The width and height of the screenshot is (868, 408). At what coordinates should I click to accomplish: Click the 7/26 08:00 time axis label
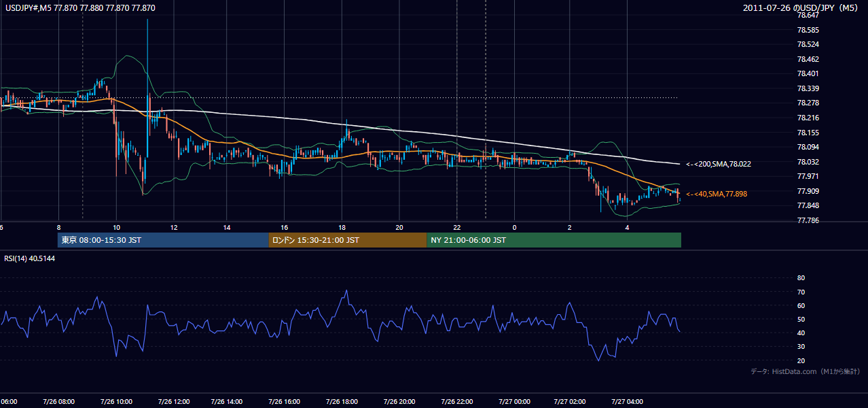58,402
